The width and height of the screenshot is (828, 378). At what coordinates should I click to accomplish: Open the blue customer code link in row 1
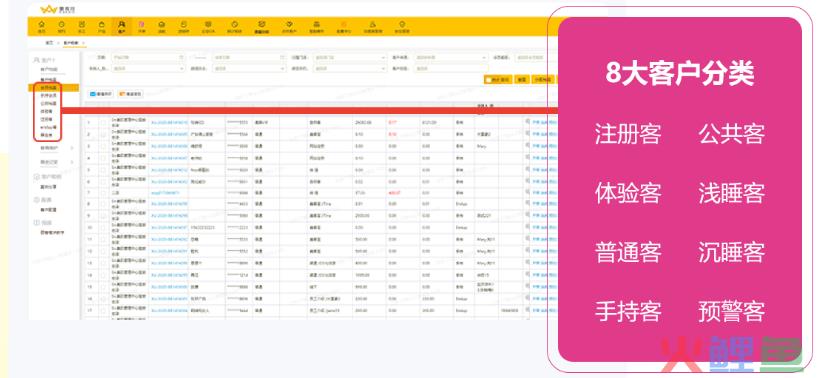tap(170, 122)
